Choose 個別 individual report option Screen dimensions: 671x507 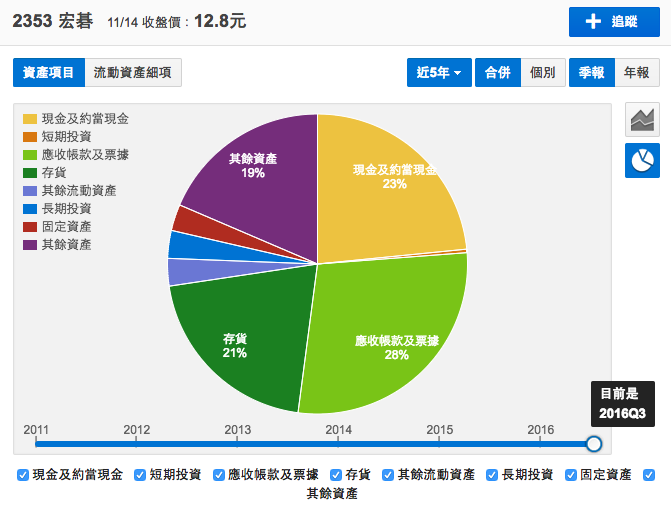coord(542,72)
